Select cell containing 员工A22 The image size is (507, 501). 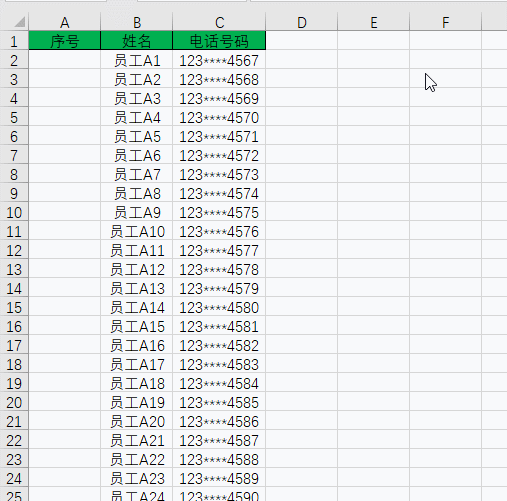(x=136, y=459)
